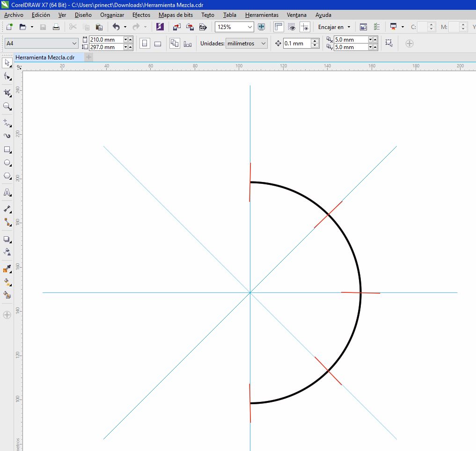Switch to Herramienta Mezcla.cdr document tab
The height and width of the screenshot is (451, 476).
click(45, 58)
